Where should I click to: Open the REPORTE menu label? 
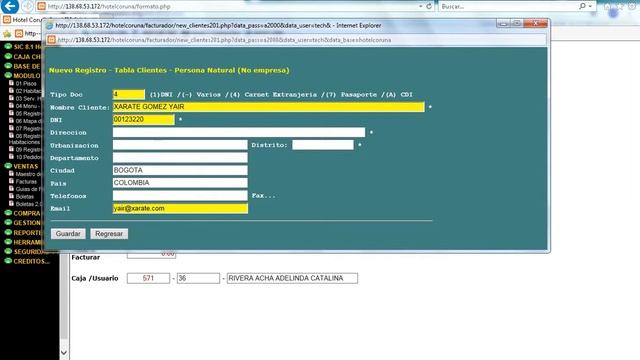click(27, 233)
